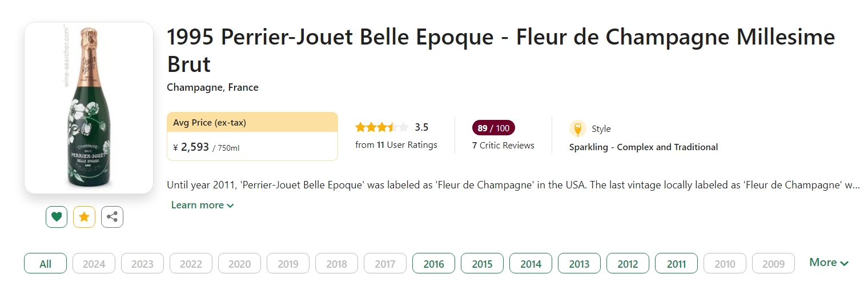This screenshot has height=294, width=868.
Task: Choose the 2014 vintage filter
Action: (531, 264)
